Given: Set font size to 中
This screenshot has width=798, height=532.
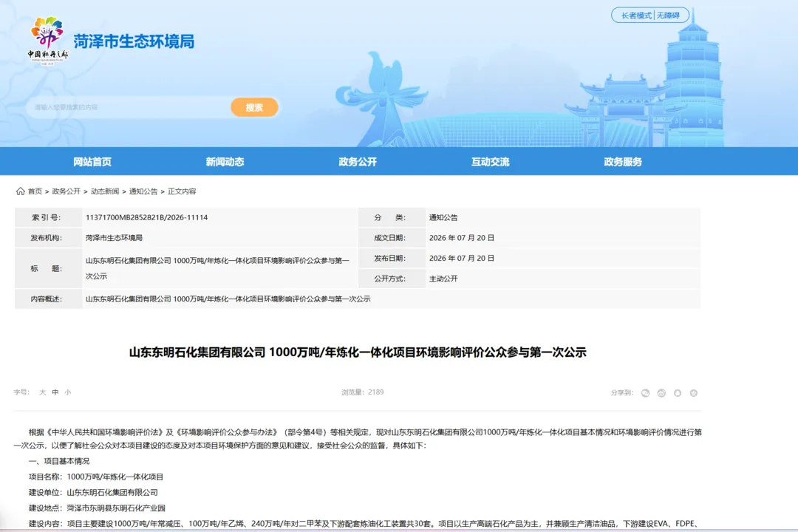Looking at the screenshot, I should 55,392.
